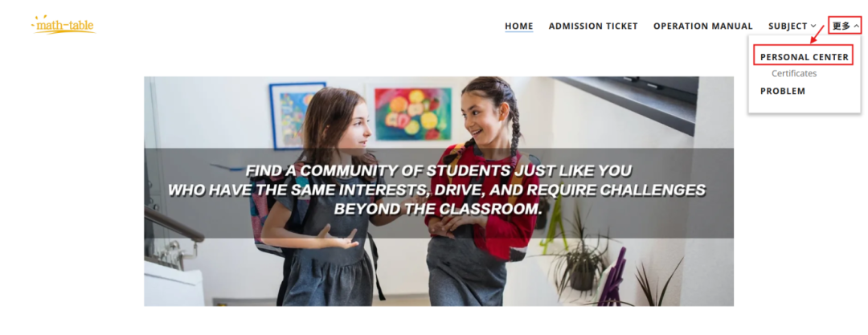The width and height of the screenshot is (868, 335).
Task: Click the fruit painting in the photo
Action: 413,113
